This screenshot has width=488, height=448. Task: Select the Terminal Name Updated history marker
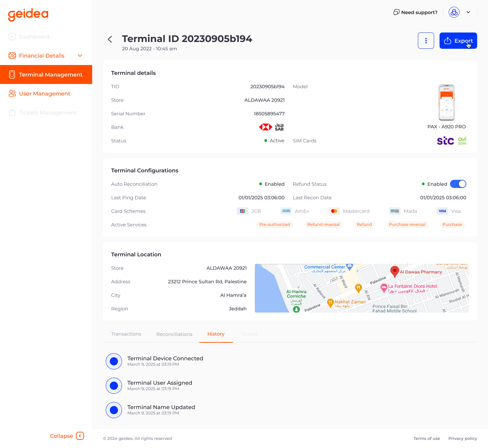[x=114, y=410]
